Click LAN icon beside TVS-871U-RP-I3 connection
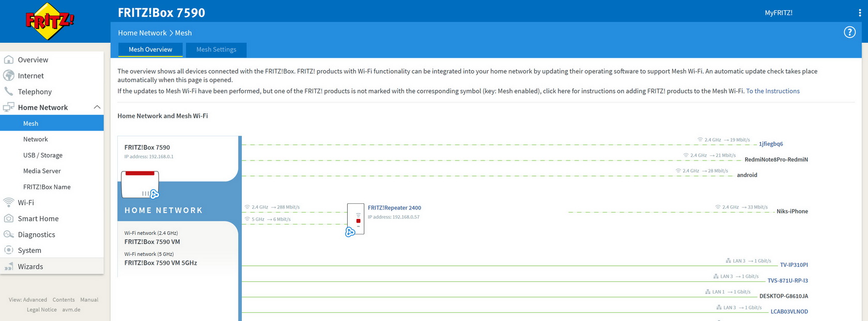The image size is (868, 321). point(716,277)
